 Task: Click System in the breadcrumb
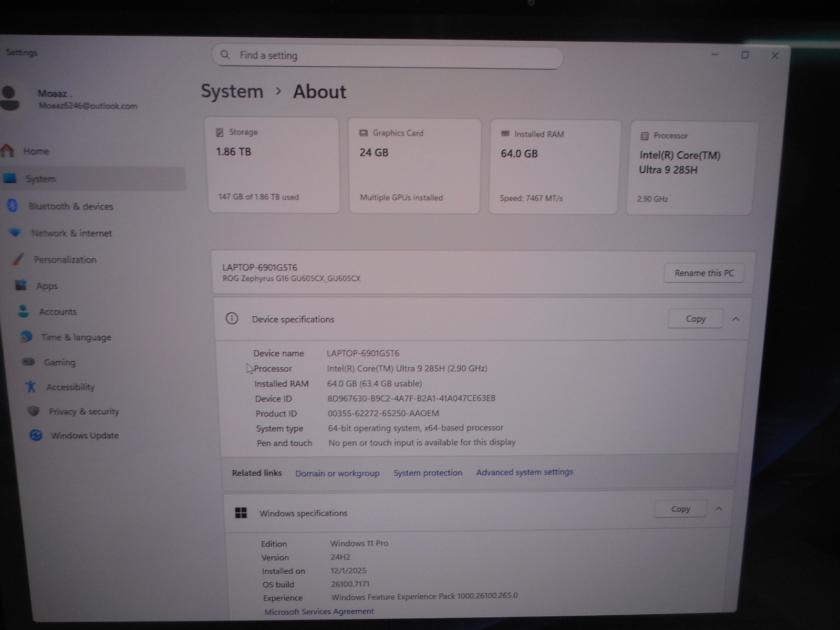[x=232, y=91]
